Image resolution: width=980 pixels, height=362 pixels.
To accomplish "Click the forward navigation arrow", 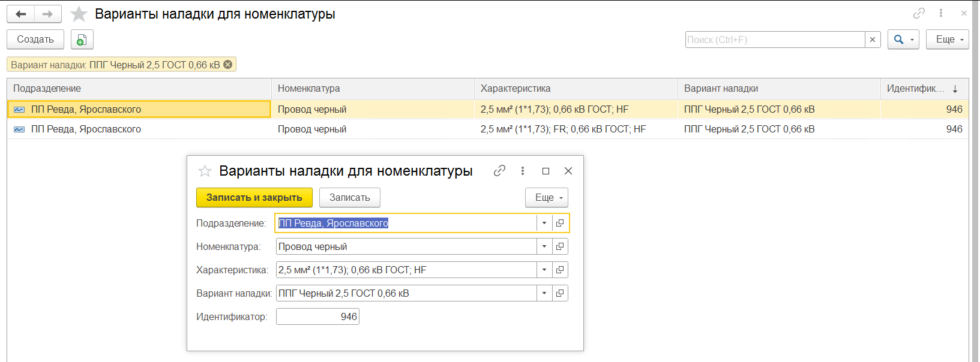I will pos(48,14).
